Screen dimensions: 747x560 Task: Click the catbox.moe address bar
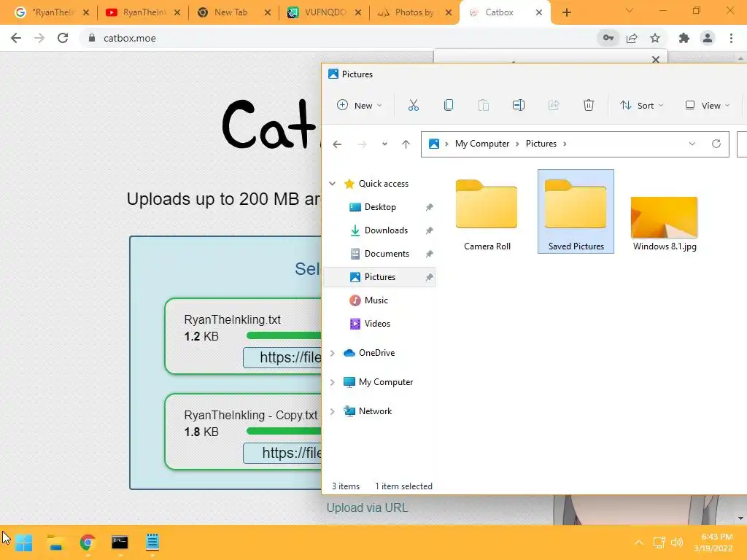coord(333,38)
